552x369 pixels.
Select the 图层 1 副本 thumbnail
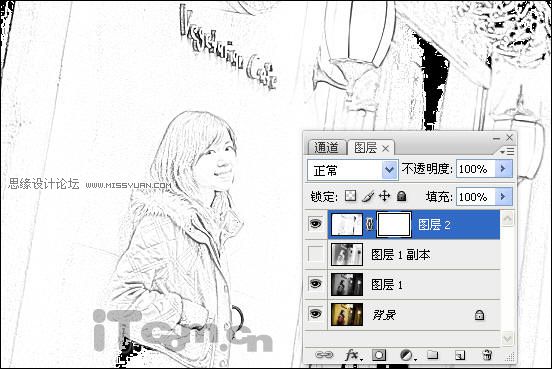tap(347, 254)
